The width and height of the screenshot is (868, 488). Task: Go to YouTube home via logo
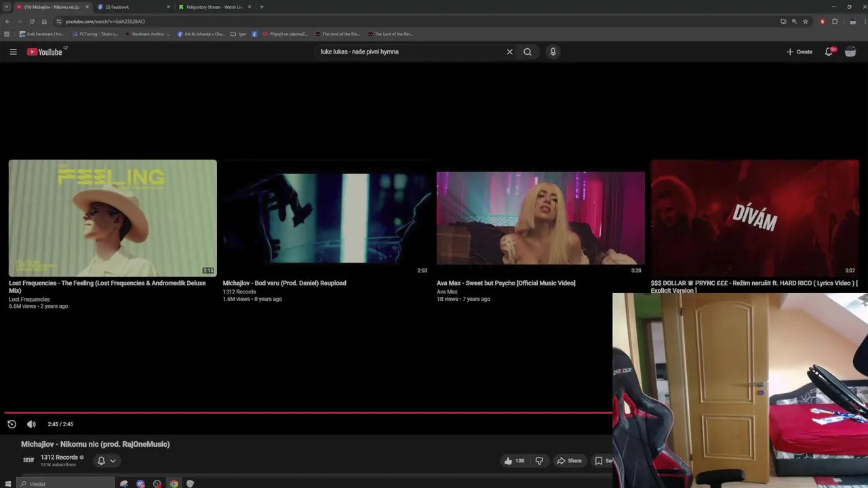tap(45, 52)
